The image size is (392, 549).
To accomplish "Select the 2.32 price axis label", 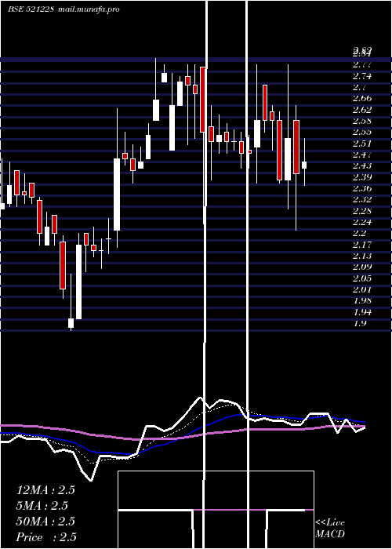I will (x=362, y=199).
